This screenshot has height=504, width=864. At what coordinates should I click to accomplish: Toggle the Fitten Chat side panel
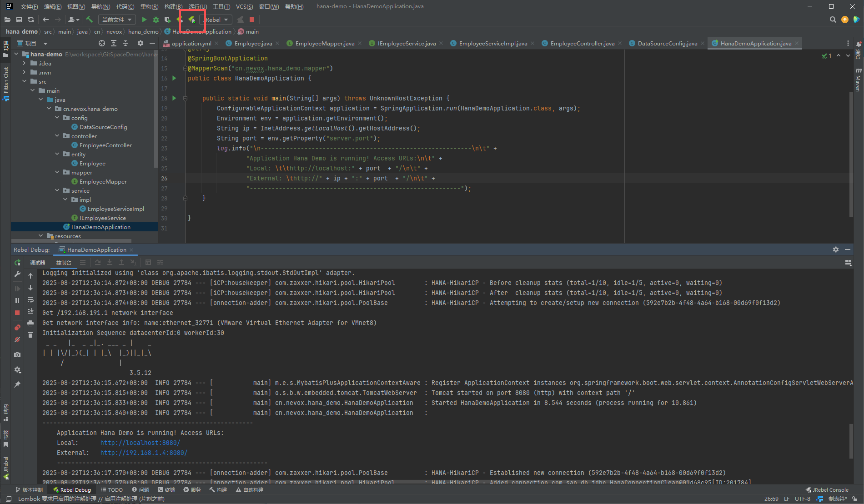[5, 84]
